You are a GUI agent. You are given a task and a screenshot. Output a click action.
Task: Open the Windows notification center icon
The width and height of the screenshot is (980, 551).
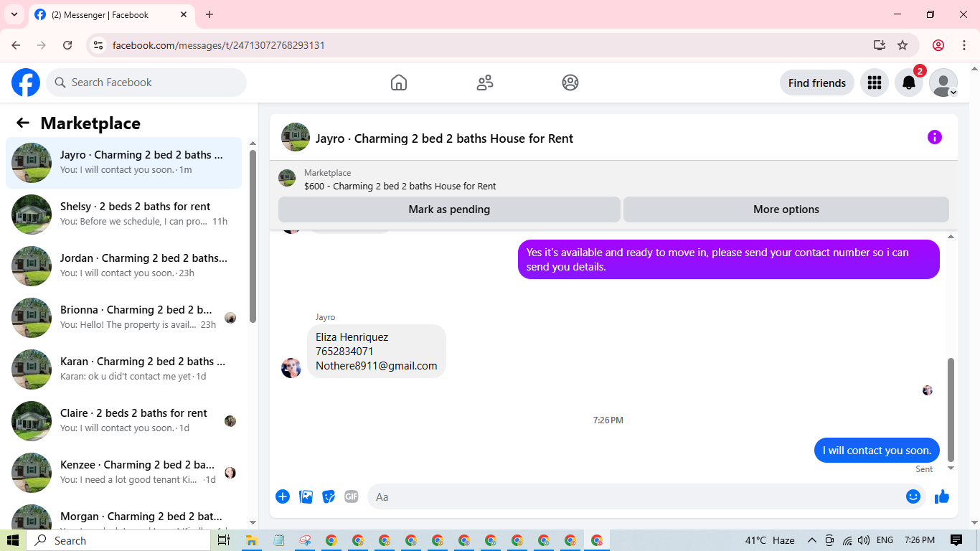(956, 540)
